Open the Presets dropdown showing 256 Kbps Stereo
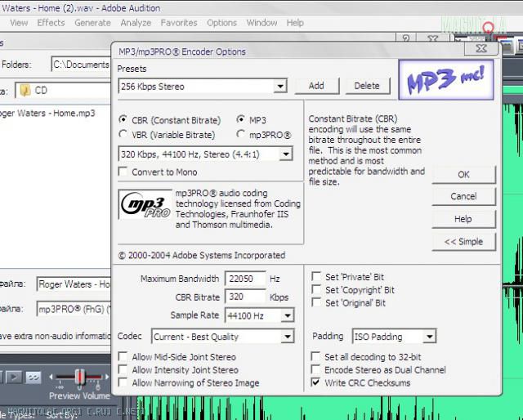The image size is (523, 420). [x=280, y=87]
